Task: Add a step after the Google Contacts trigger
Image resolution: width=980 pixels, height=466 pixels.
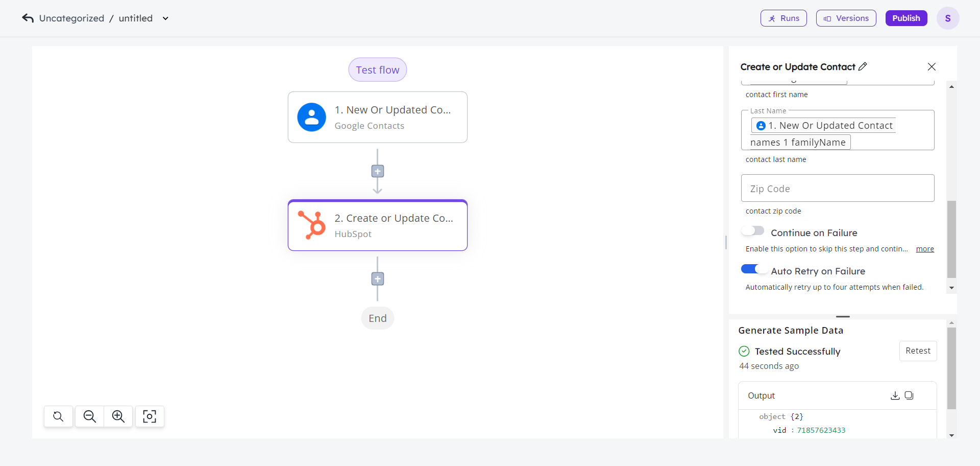Action: [x=377, y=171]
